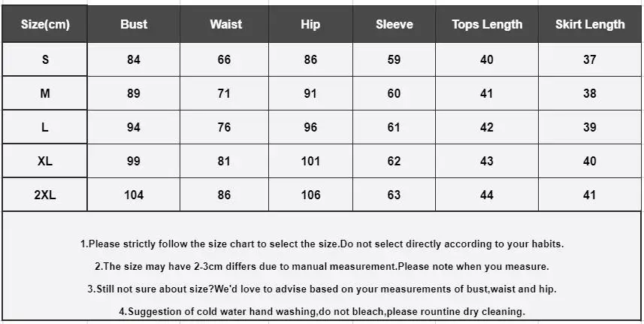Select the Waist column header
Screen dimensions: 644x324
[224, 24]
